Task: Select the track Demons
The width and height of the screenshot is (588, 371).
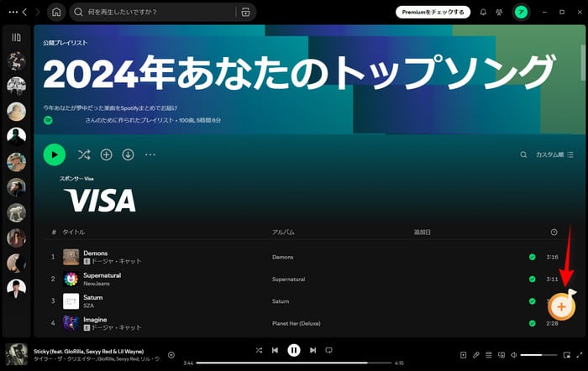Action: [95, 253]
